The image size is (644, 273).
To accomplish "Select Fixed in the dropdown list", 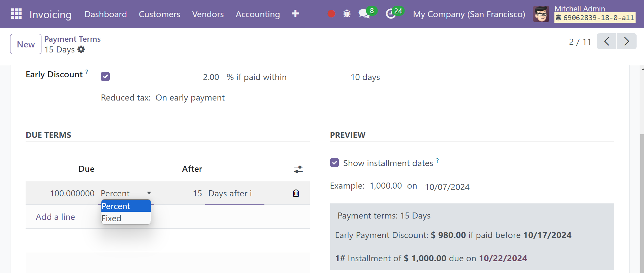I will point(126,218).
